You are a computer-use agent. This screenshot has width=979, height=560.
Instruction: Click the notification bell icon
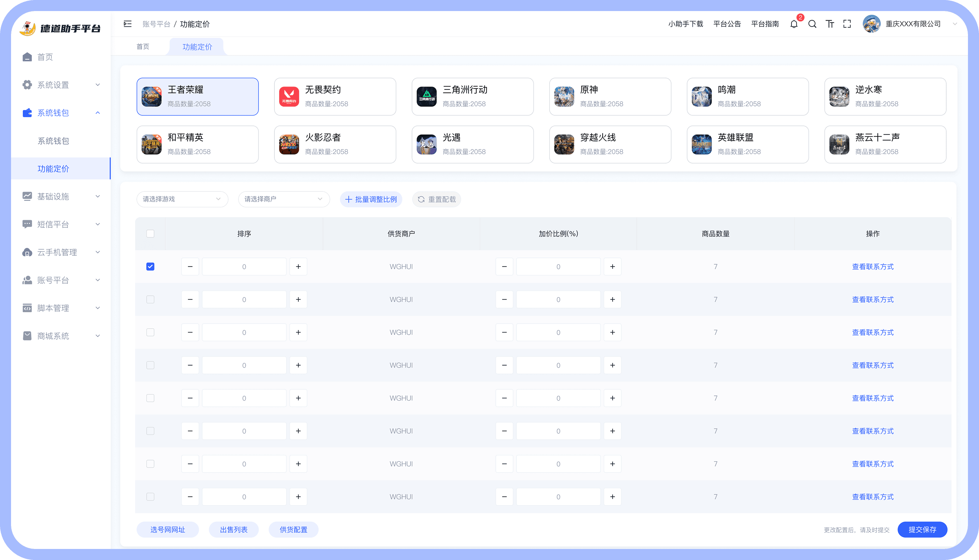tap(794, 24)
